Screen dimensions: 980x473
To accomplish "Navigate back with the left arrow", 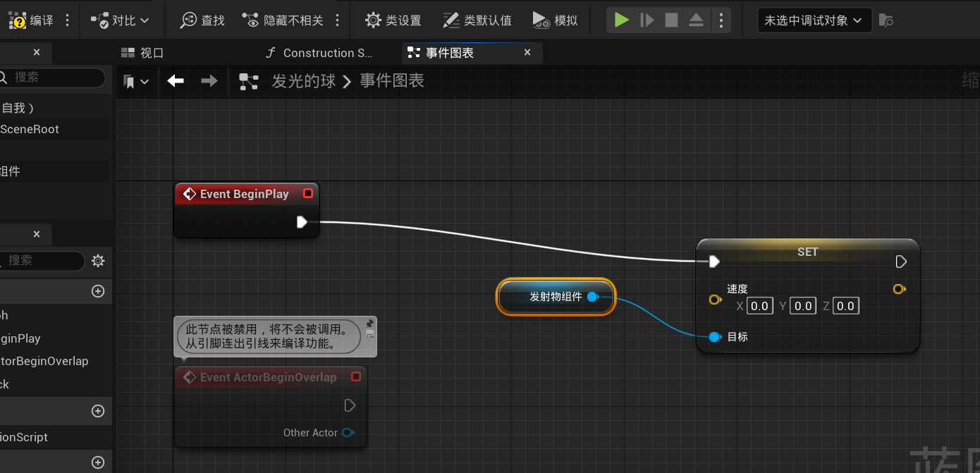I will click(x=176, y=81).
